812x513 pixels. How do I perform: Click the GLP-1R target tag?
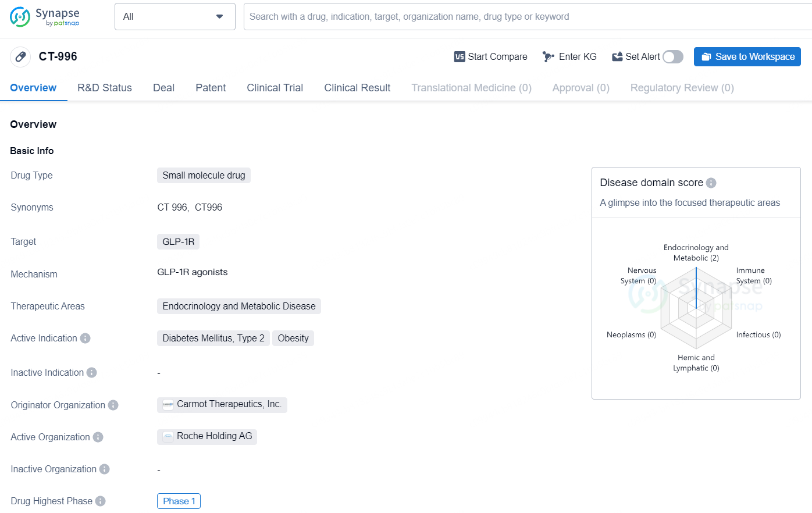point(178,242)
